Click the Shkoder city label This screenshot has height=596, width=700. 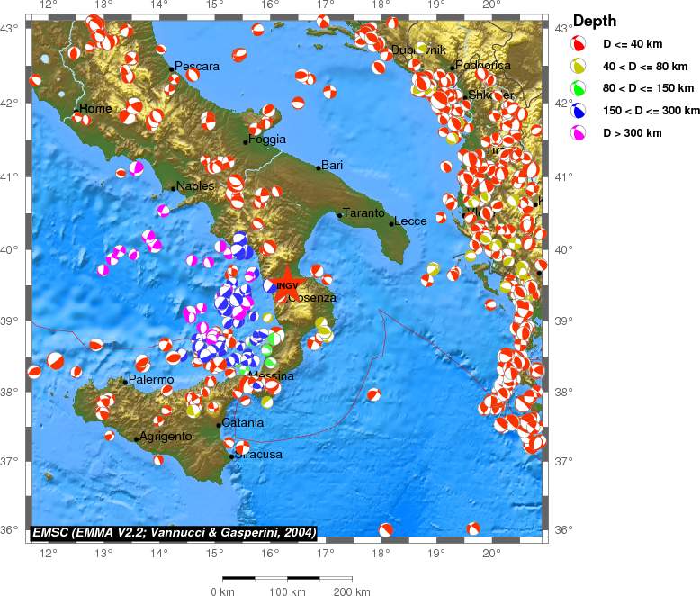(491, 95)
